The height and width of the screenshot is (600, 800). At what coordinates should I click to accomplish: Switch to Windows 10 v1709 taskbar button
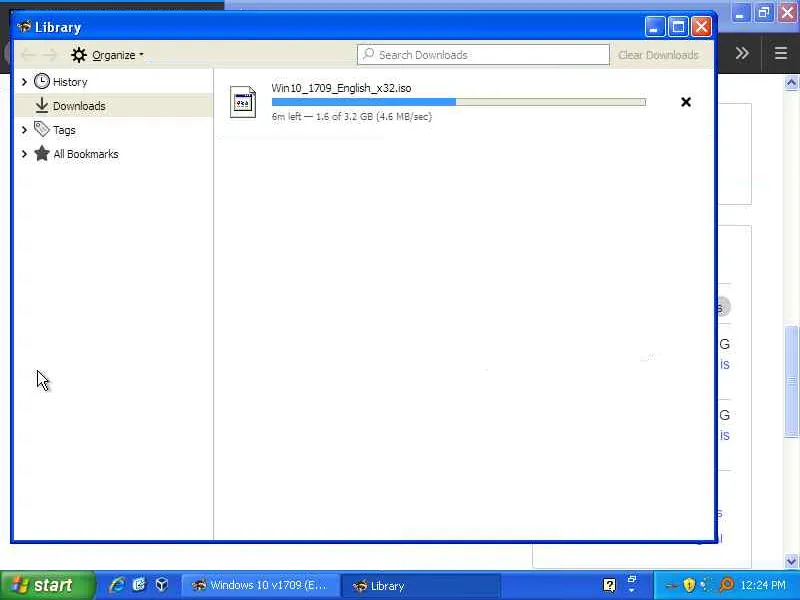click(x=261, y=585)
